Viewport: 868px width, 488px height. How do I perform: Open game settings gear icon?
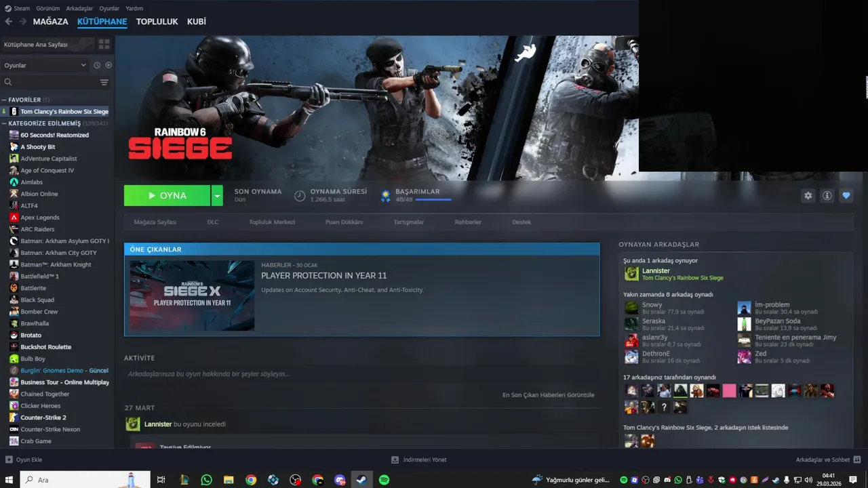point(808,195)
